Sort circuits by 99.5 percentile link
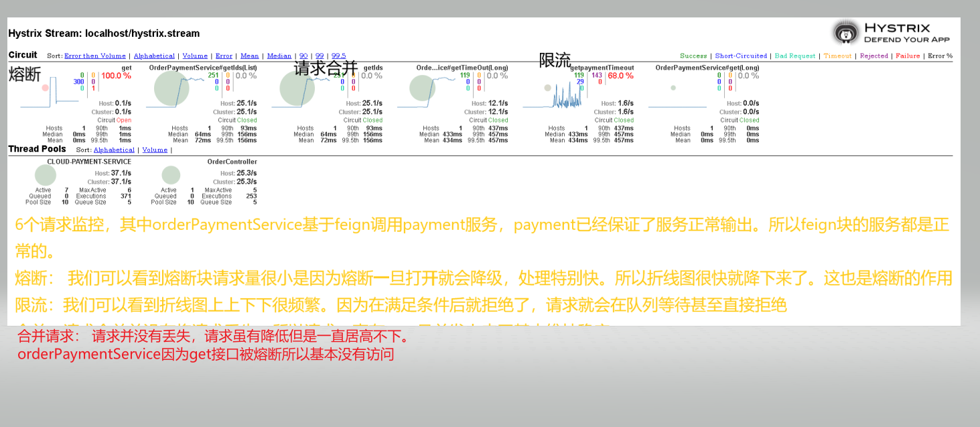The image size is (980, 427). pyautogui.click(x=339, y=56)
